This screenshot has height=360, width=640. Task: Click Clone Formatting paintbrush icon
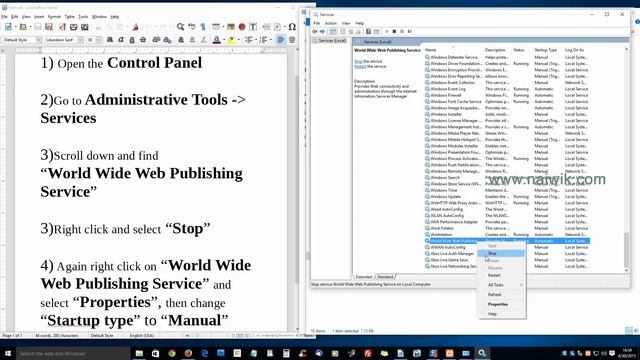pyautogui.click(x=135, y=27)
